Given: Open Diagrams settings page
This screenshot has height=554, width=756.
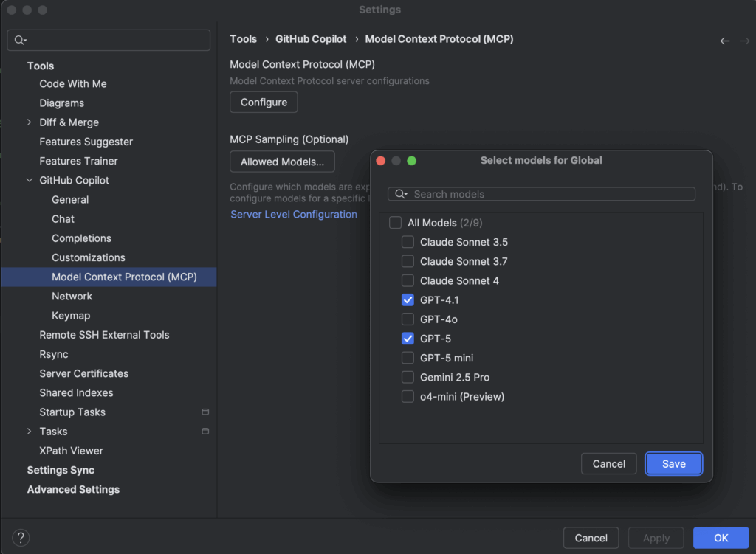Looking at the screenshot, I should pos(62,103).
